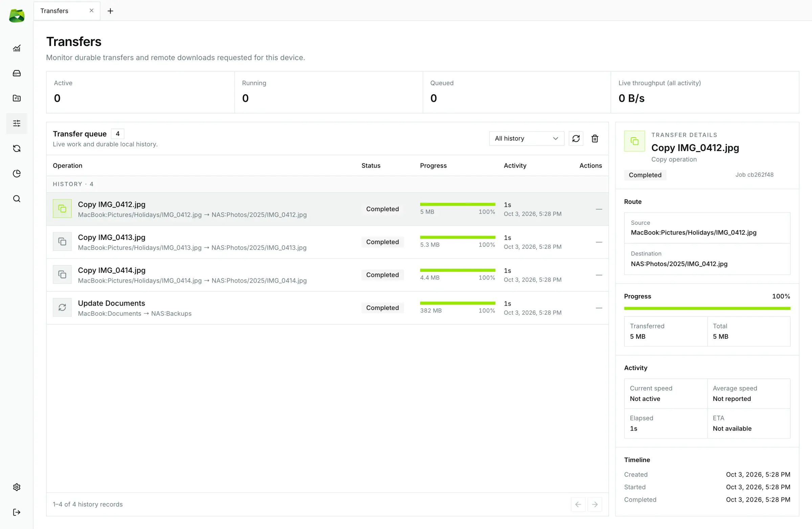Viewport: 812px width, 529px height.
Task: Click the green app logo
Action: tap(16, 16)
